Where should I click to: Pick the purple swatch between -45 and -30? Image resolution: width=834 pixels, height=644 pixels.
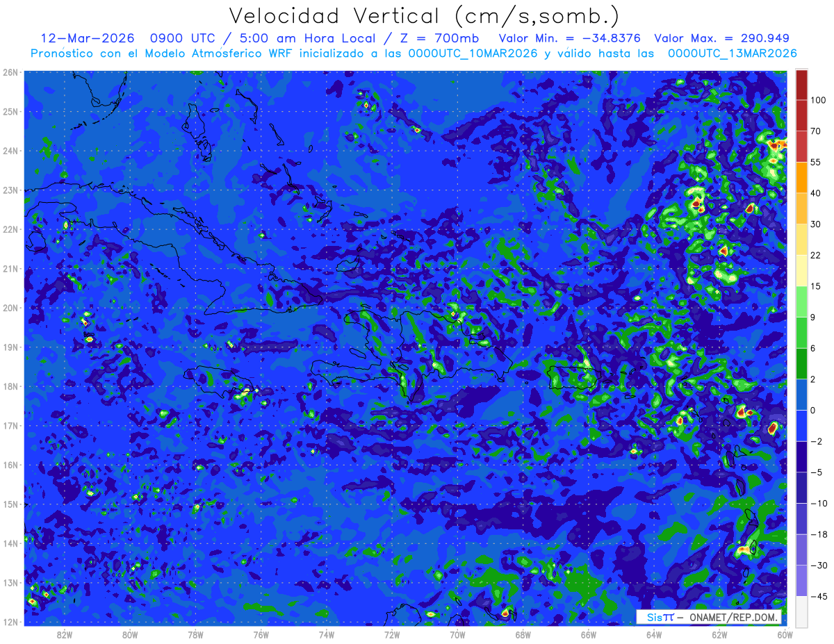pyautogui.click(x=801, y=581)
